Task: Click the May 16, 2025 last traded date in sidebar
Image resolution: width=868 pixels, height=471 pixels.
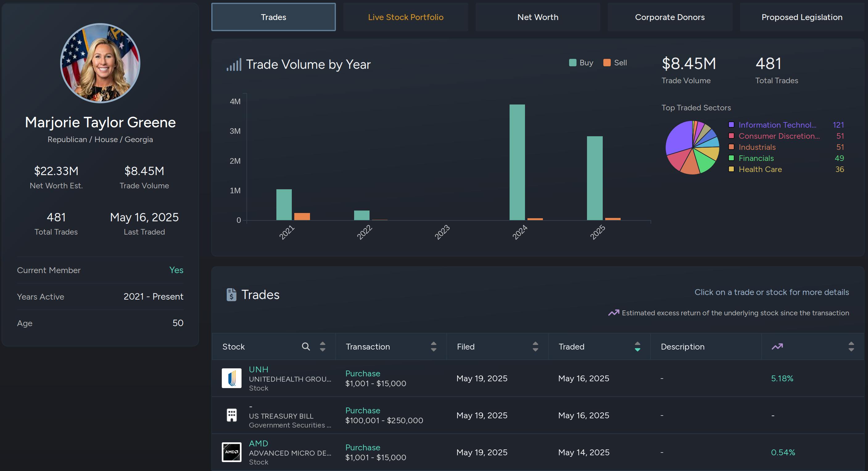Action: [144, 217]
